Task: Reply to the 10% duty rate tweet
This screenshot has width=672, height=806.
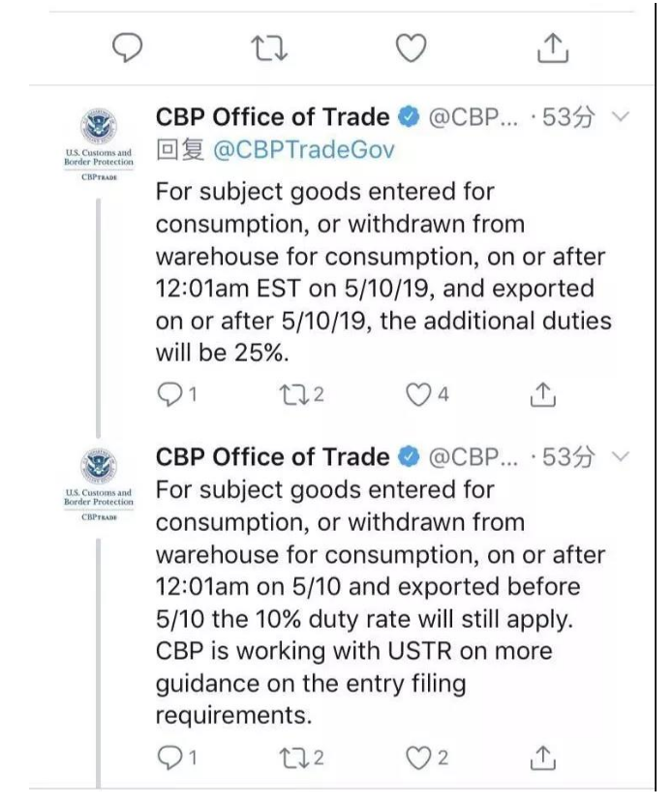Action: (x=168, y=759)
